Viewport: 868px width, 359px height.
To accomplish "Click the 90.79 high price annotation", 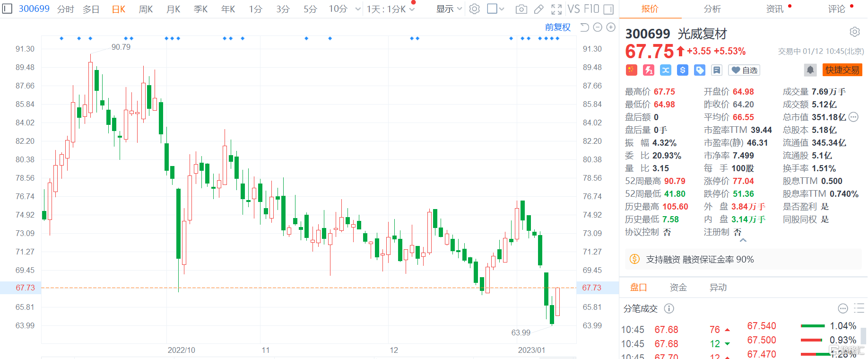I will pyautogui.click(x=121, y=47).
